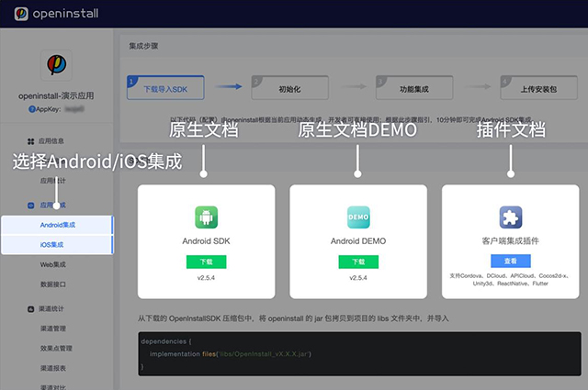Select step 2 初始化
Viewport: 588px width, 390px height.
290,88
